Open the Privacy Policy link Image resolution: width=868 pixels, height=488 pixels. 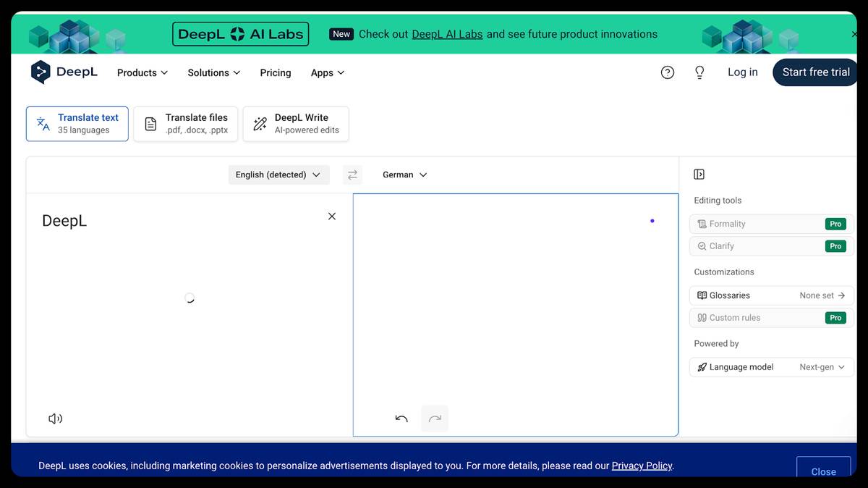[642, 466]
